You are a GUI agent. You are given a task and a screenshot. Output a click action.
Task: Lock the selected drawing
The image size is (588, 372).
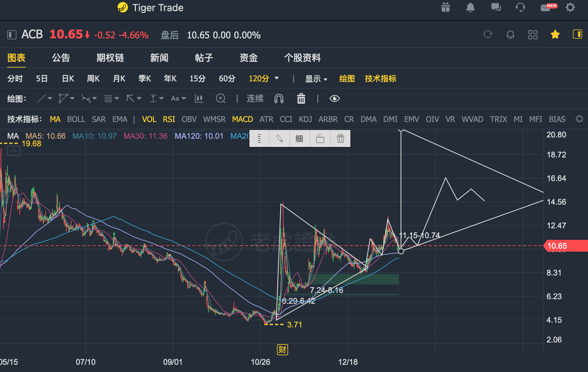point(320,138)
